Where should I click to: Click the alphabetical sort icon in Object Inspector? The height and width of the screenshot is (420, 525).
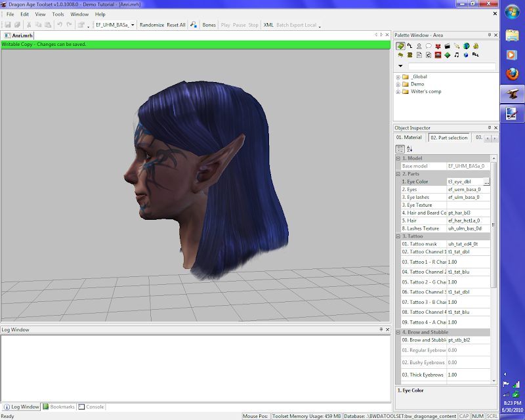pyautogui.click(x=409, y=149)
